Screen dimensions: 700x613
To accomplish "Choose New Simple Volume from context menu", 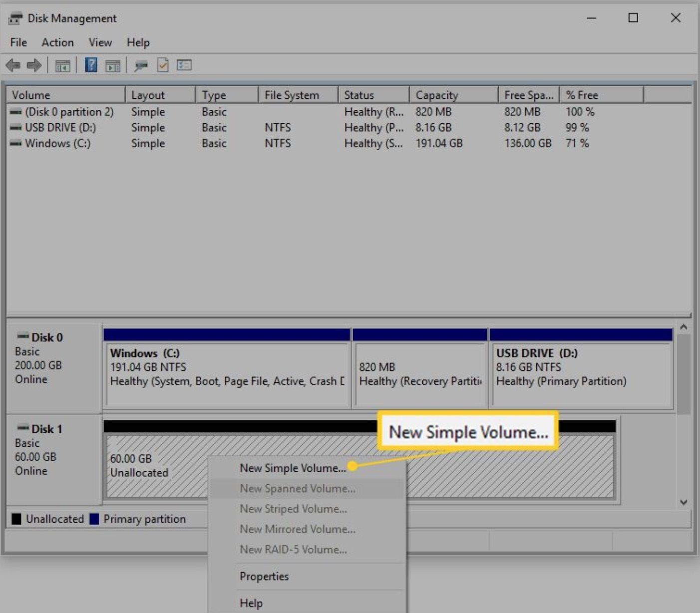I will click(x=293, y=468).
